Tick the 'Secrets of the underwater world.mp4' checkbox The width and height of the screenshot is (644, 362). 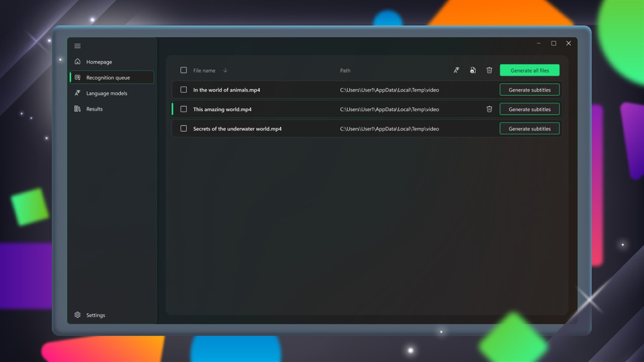coord(184,128)
